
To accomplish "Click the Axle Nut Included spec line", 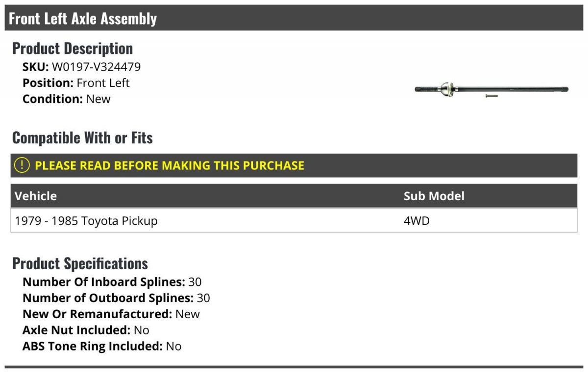I will 86,330.
